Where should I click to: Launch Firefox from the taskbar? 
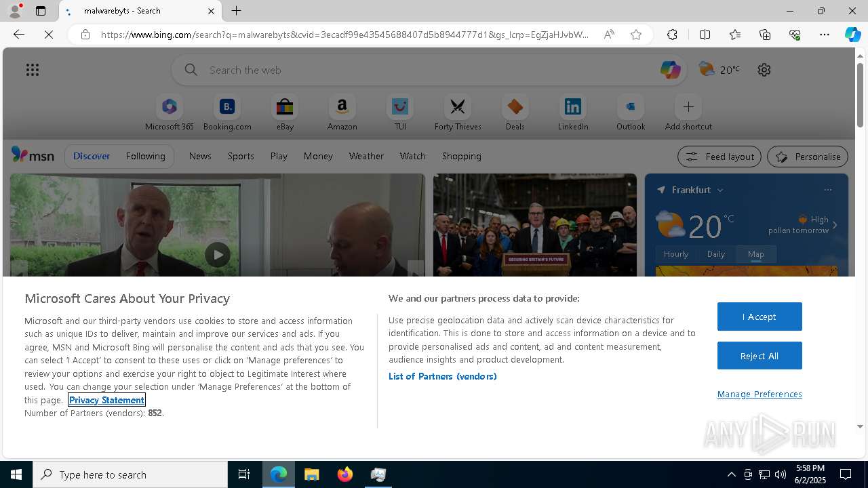pyautogui.click(x=345, y=474)
